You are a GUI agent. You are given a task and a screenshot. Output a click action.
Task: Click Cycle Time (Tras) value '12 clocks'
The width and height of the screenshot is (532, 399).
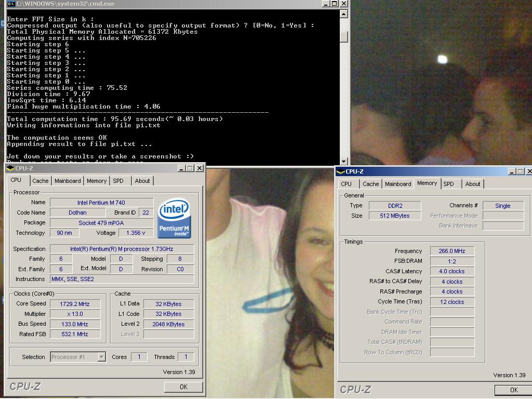click(x=452, y=302)
